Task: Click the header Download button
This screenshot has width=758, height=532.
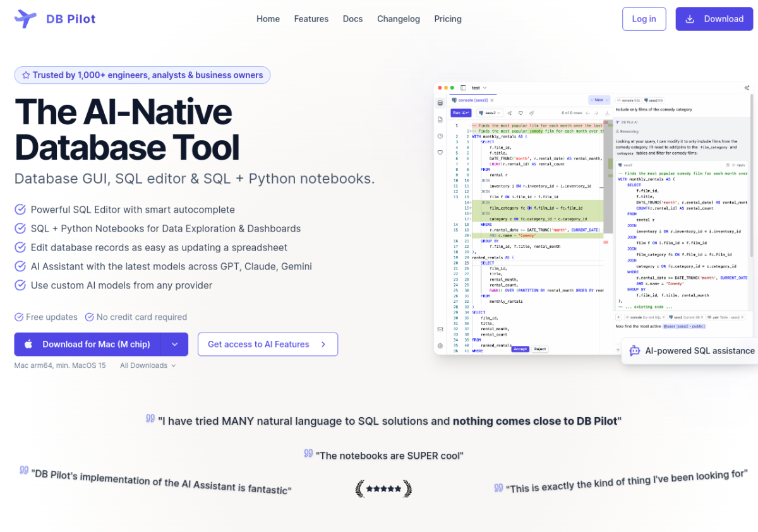Action: click(714, 19)
